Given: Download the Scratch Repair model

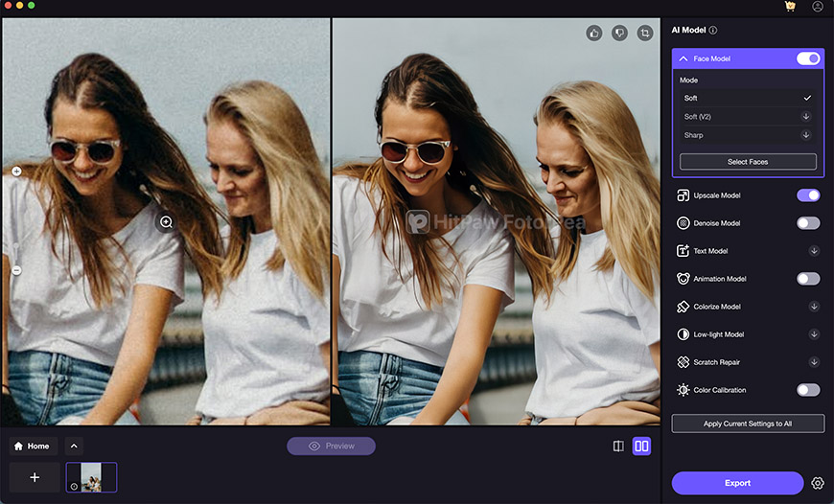Looking at the screenshot, I should pos(814,362).
